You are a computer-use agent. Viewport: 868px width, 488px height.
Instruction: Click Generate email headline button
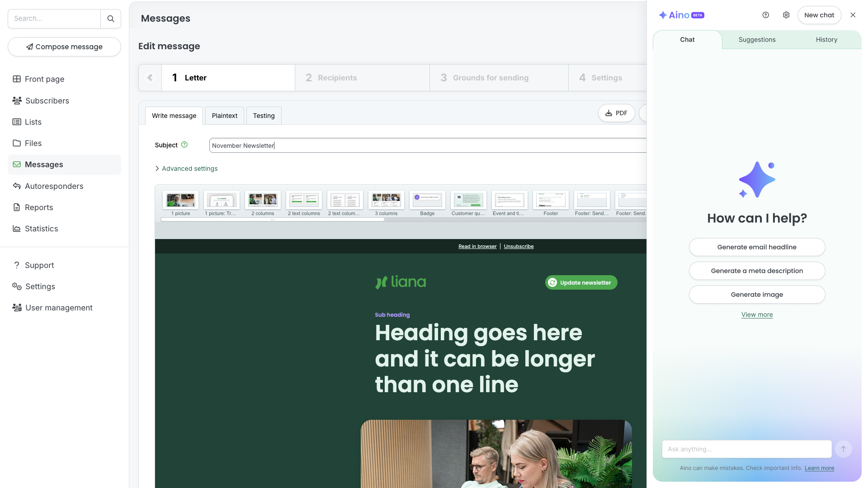pos(757,247)
